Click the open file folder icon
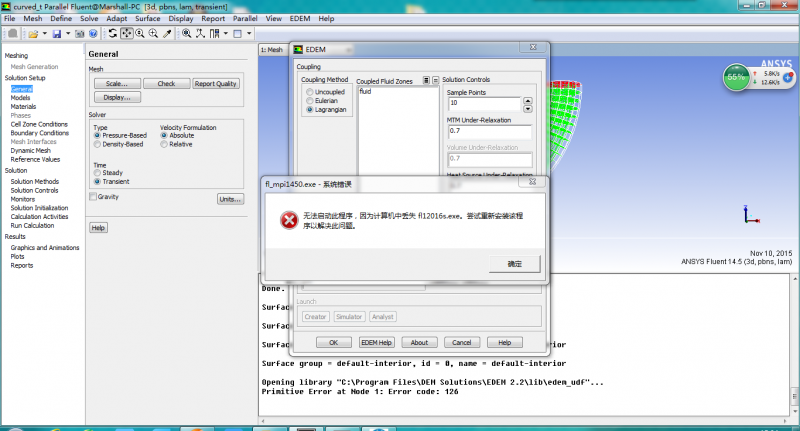 click(33, 34)
